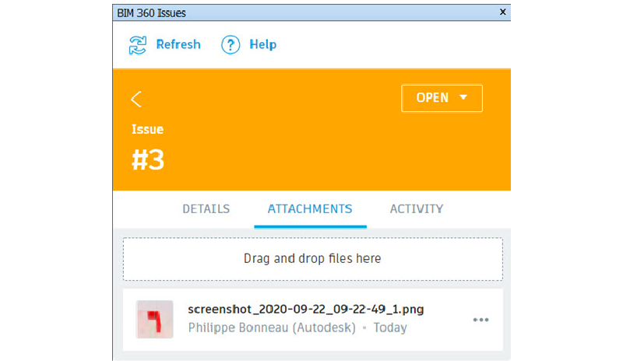Select the ATTACHMENTS tab

(310, 208)
